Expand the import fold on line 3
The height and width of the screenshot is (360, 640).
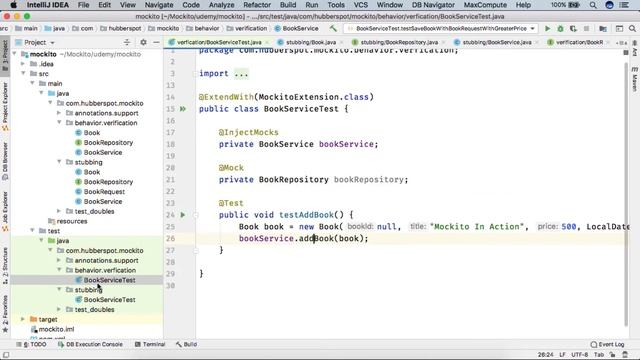point(196,74)
